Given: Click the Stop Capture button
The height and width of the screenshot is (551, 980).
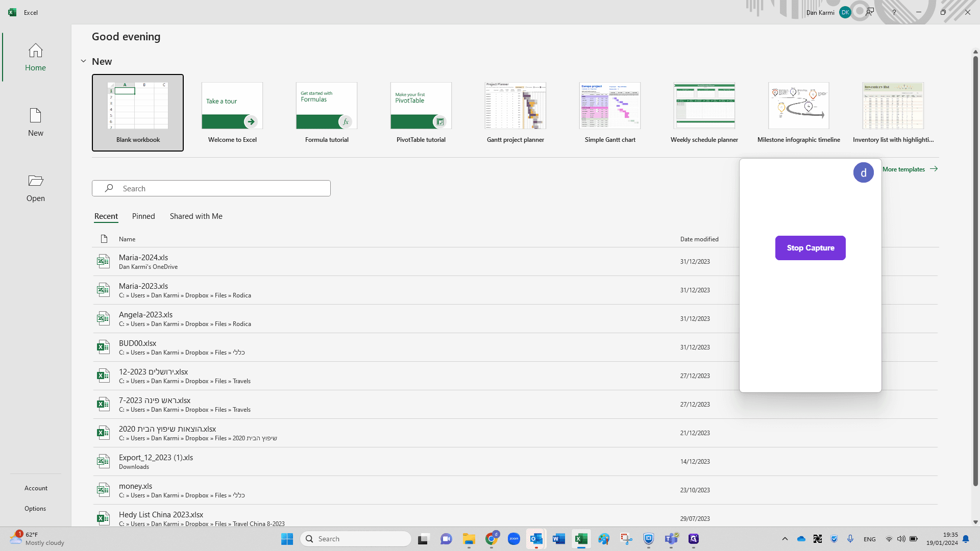Looking at the screenshot, I should (x=810, y=248).
